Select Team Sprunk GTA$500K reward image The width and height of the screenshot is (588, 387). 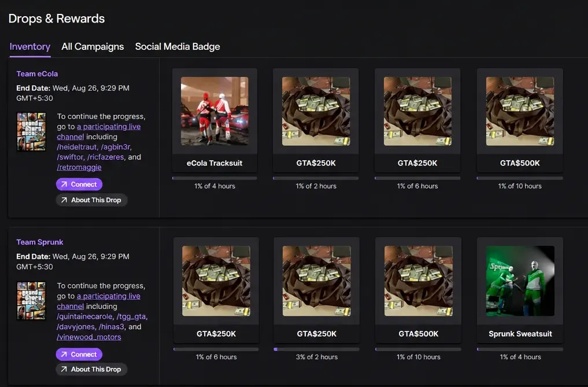(419, 281)
